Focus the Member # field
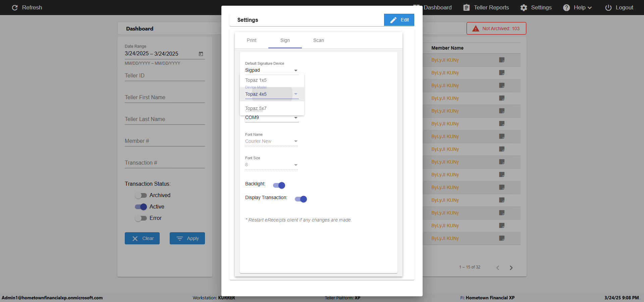644x302 pixels. pos(165,141)
